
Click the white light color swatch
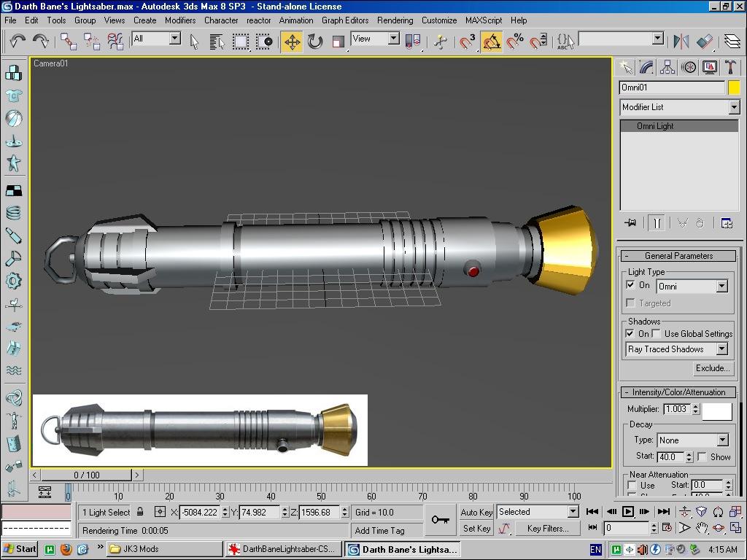[716, 411]
